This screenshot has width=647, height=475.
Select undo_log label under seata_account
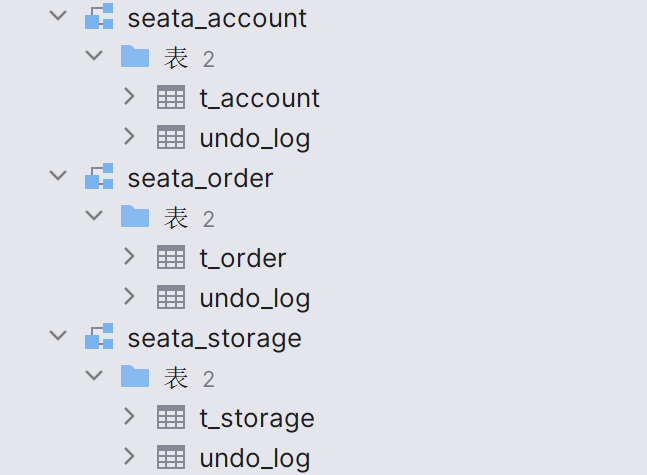point(254,138)
